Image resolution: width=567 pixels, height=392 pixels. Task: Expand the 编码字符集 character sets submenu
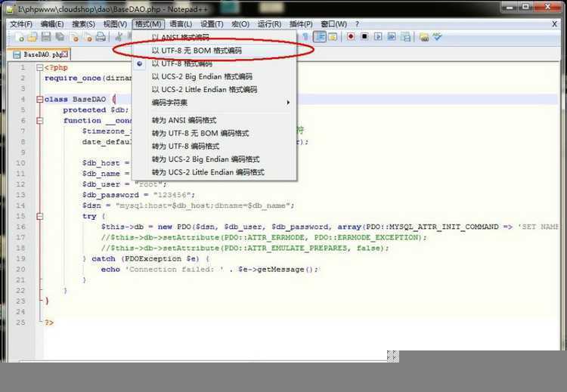pos(215,103)
